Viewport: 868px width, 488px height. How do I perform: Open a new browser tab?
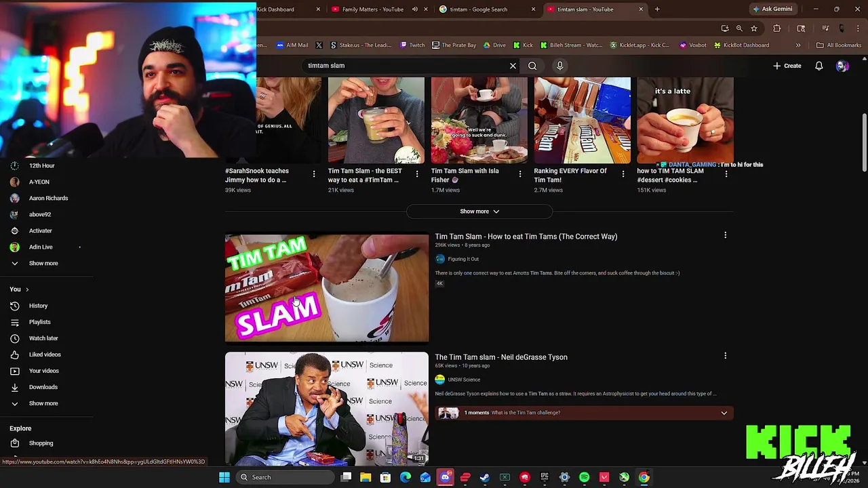pos(657,9)
